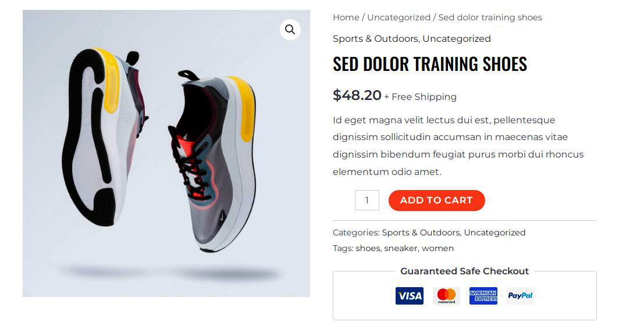The width and height of the screenshot is (644, 329).
Task: Click the magnifier zoom icon on product image
Action: [x=290, y=30]
